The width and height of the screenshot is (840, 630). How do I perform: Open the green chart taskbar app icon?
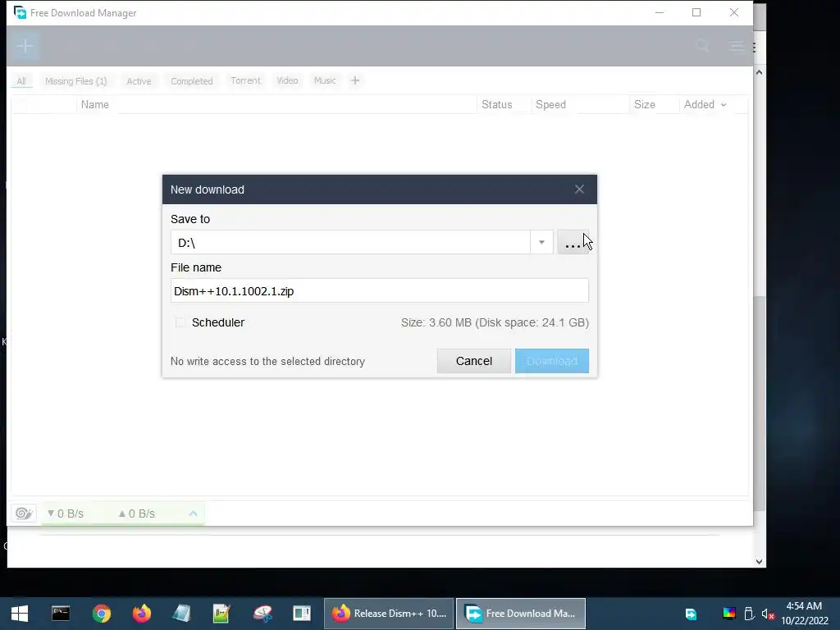pyautogui.click(x=221, y=614)
